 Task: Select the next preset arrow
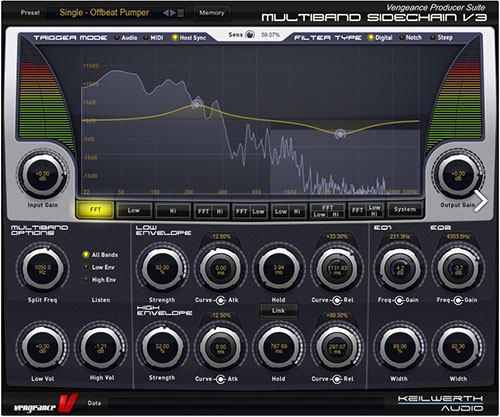point(173,13)
